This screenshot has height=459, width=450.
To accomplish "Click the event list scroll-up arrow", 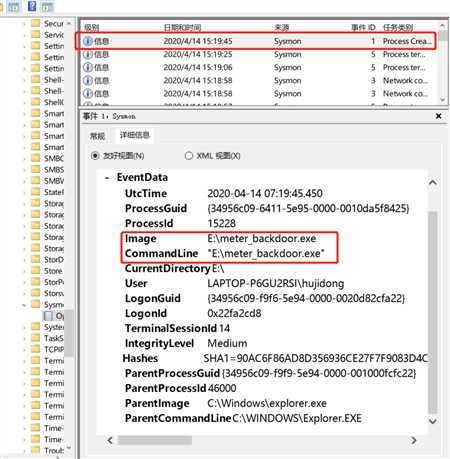I will (x=442, y=25).
